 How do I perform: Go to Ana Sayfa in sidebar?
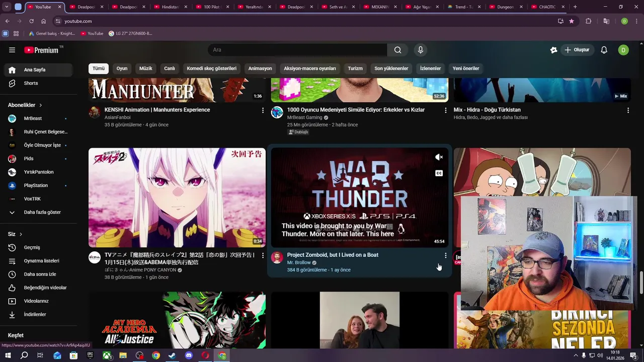pyautogui.click(x=38, y=70)
